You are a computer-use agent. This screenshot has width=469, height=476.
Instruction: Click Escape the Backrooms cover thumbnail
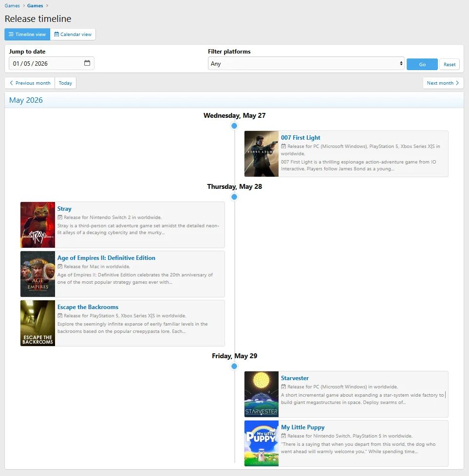pyautogui.click(x=38, y=323)
